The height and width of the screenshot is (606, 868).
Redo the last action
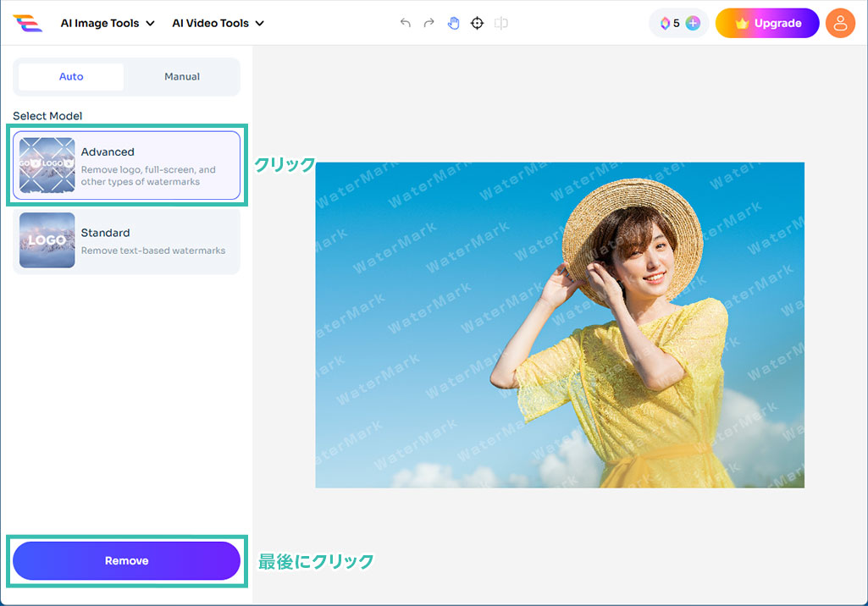click(x=429, y=23)
